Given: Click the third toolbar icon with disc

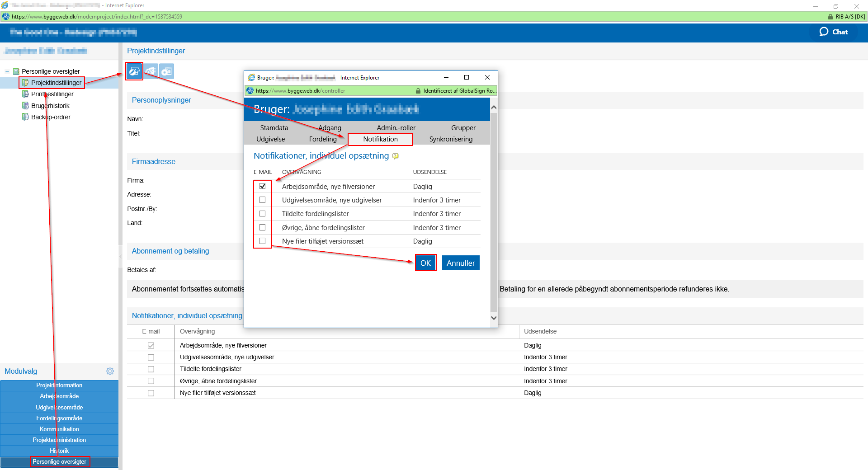Looking at the screenshot, I should pos(167,71).
